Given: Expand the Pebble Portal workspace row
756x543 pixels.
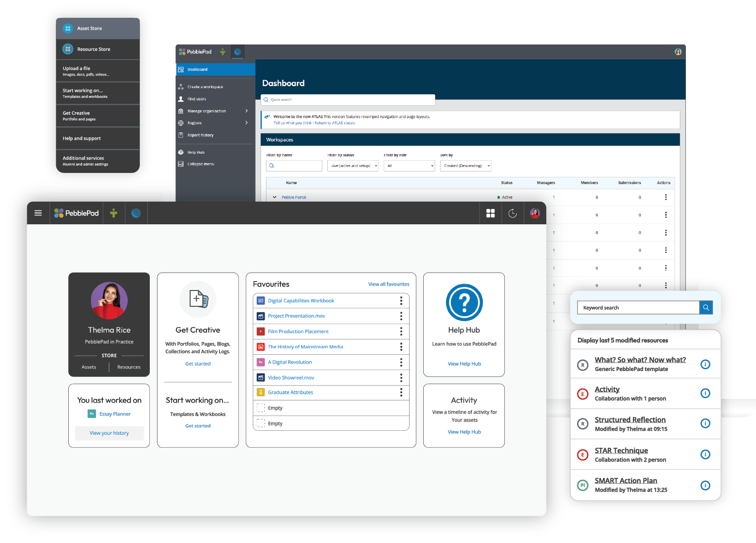Looking at the screenshot, I should (274, 197).
